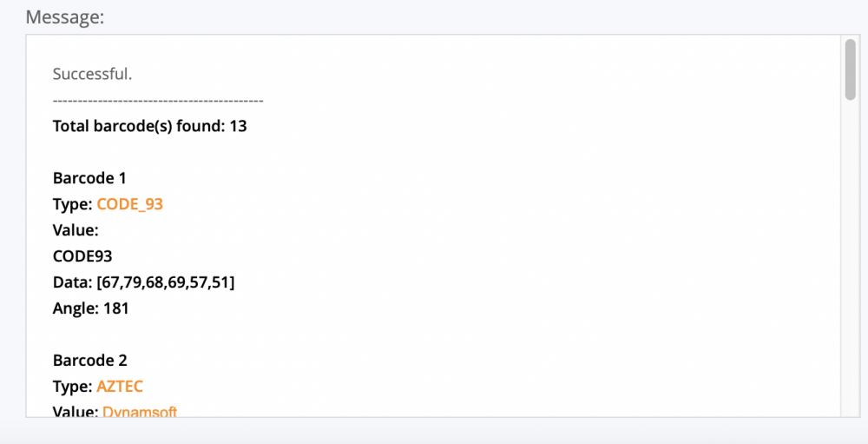Select the Barcode 1 heading
The image size is (868, 444).
(89, 178)
